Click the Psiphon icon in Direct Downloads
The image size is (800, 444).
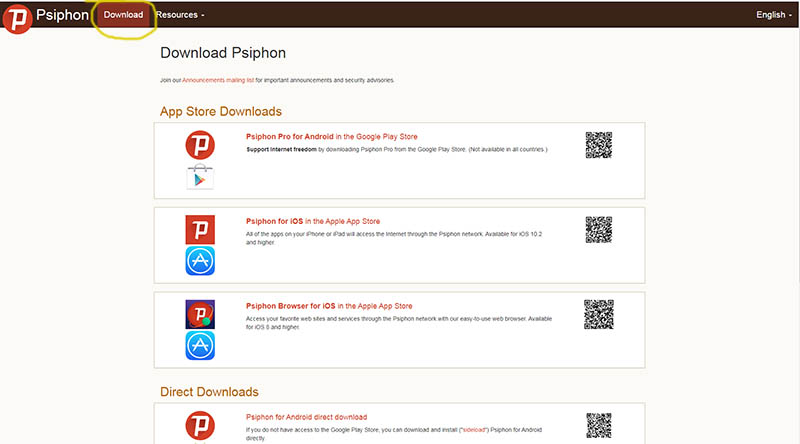pos(200,425)
